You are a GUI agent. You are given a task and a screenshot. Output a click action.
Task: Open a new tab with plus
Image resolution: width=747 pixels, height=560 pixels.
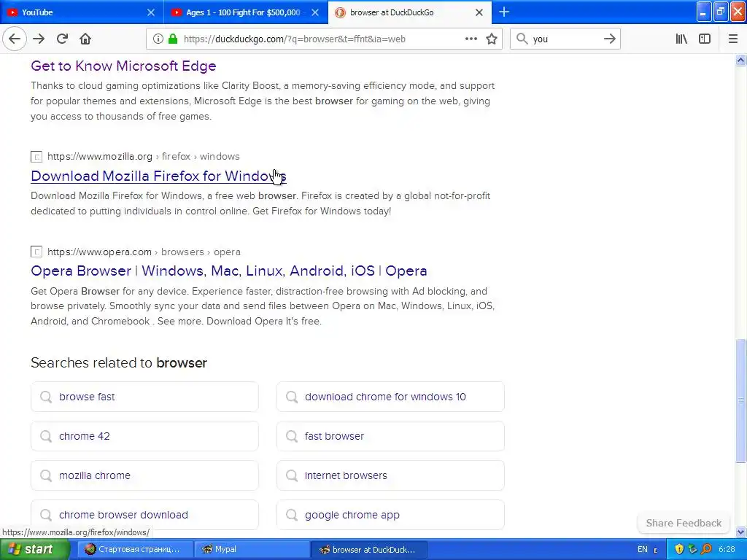tap(503, 12)
